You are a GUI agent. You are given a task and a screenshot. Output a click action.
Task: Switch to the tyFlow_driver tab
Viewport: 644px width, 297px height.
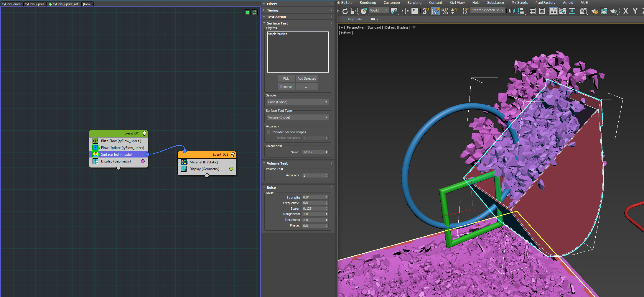tap(12, 4)
